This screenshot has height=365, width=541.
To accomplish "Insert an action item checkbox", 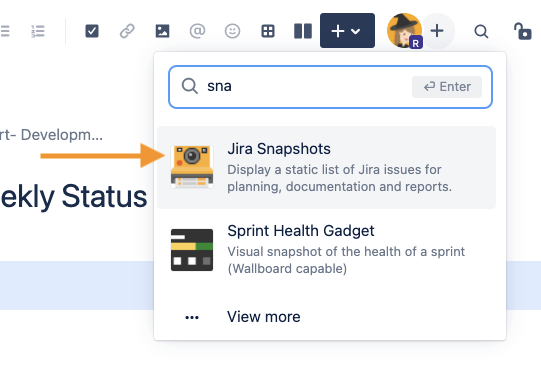I will click(92, 31).
